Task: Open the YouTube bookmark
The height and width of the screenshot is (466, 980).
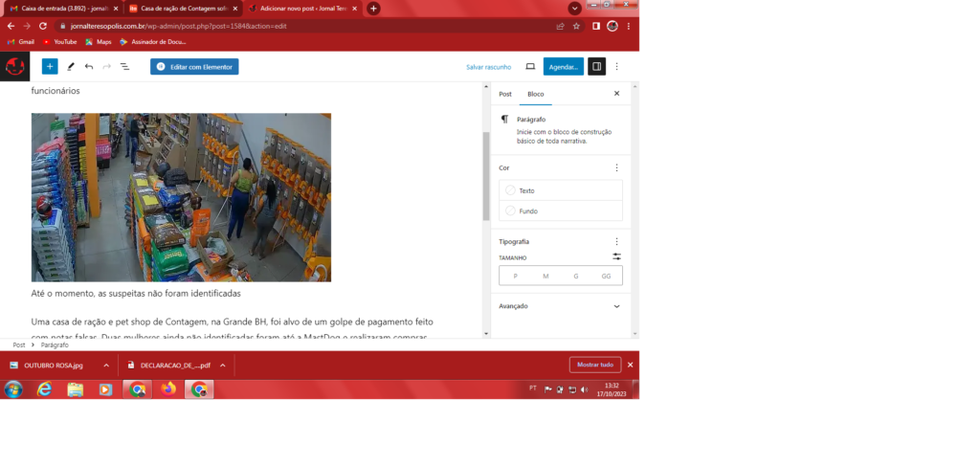Action: point(60,42)
